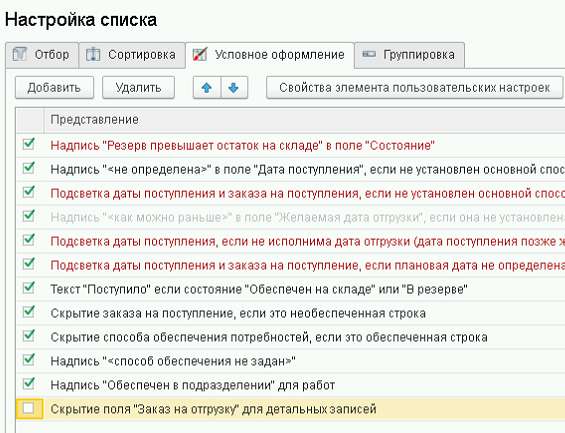
Task: Open the Группировка tab
Action: click(410, 55)
